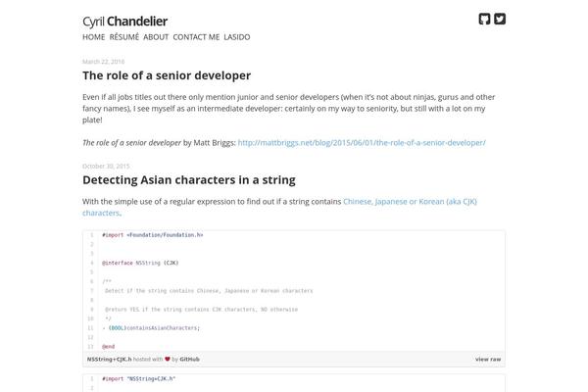Follow the Chinese, Japanese or Korean characters link
Screen dimensions: 588x392
[279, 207]
